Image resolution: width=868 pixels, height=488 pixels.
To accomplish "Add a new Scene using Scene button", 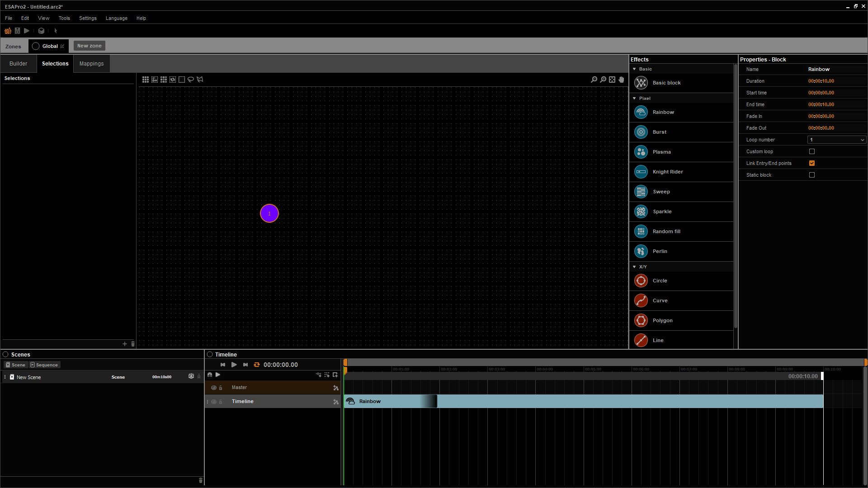I will pos(15,365).
